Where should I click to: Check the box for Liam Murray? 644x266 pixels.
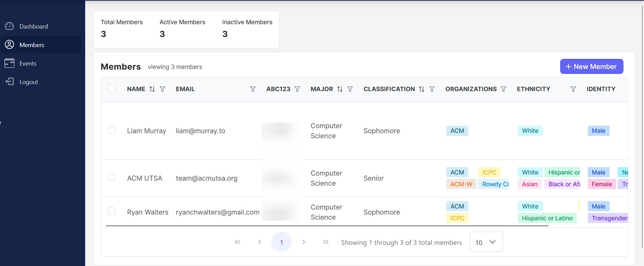click(x=111, y=130)
